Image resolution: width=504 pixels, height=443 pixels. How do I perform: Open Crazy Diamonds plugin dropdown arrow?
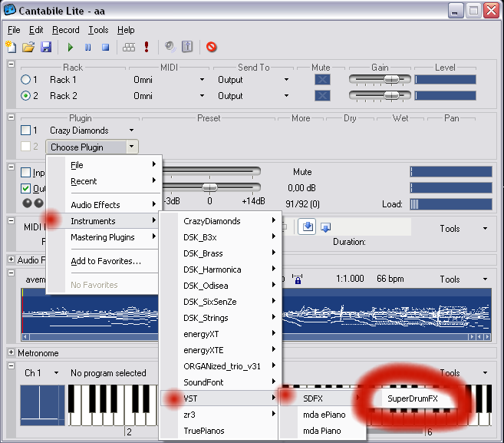click(131, 131)
